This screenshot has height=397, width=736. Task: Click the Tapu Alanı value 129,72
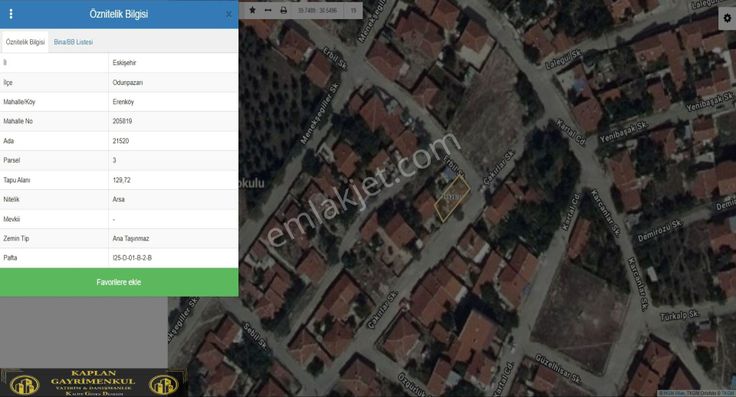click(x=122, y=180)
